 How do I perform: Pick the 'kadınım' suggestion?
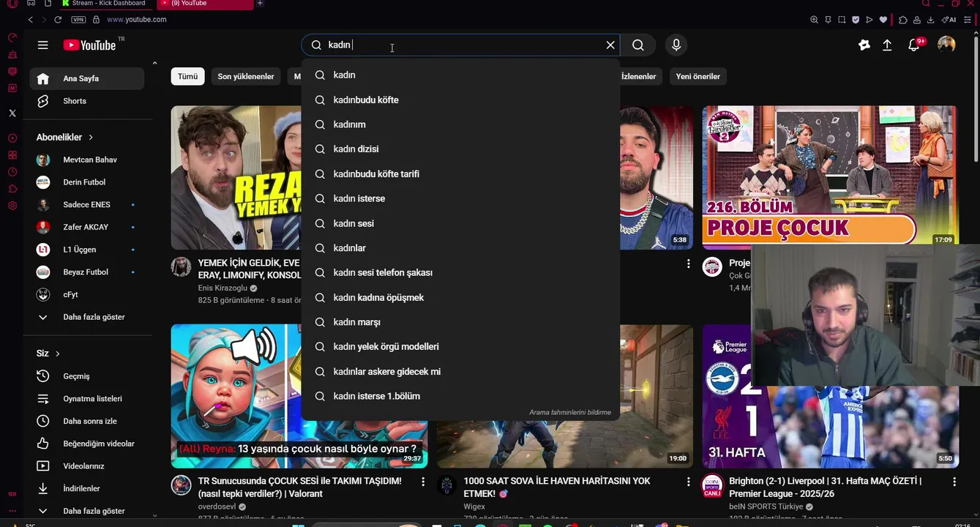coord(460,124)
